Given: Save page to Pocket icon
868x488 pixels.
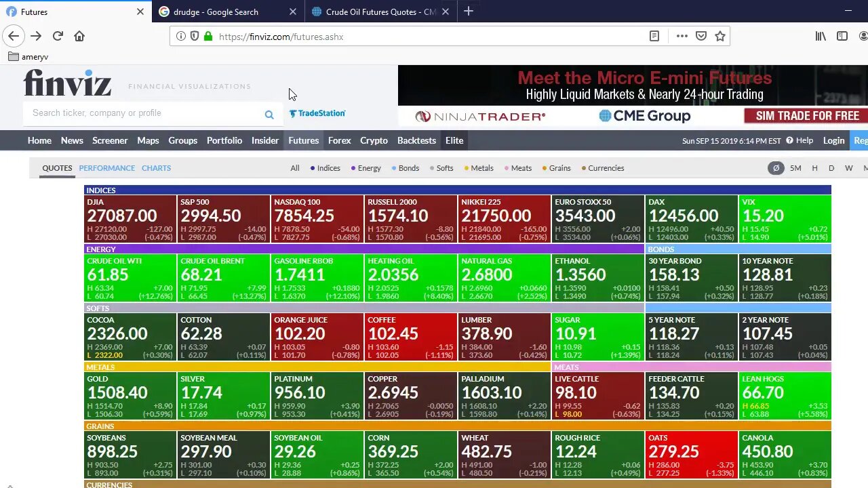Looking at the screenshot, I should [x=701, y=37].
